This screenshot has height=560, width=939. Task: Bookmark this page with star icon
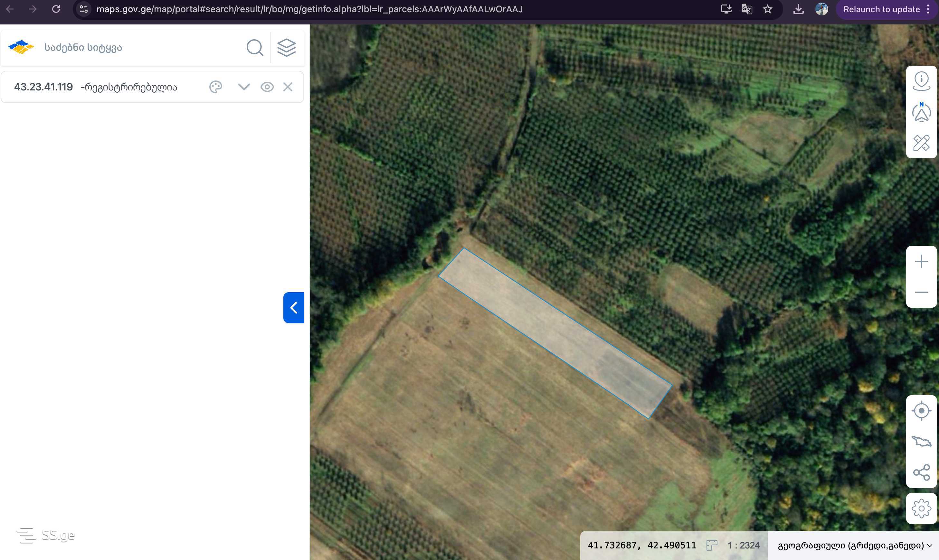coord(768,9)
